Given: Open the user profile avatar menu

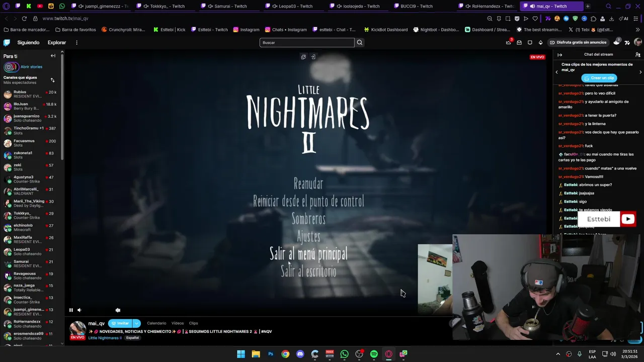Looking at the screenshot, I should (638, 43).
